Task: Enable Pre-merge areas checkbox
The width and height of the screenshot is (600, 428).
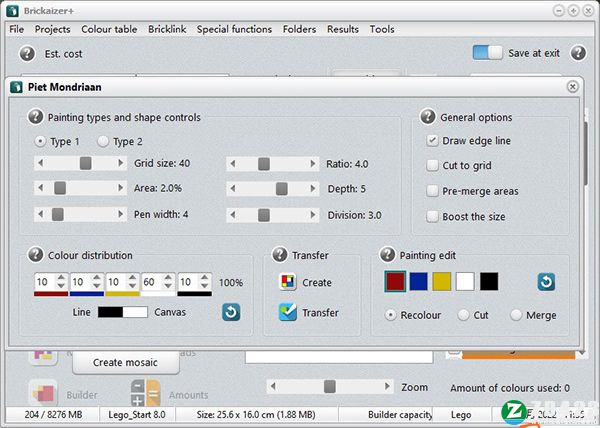Action: pos(432,191)
